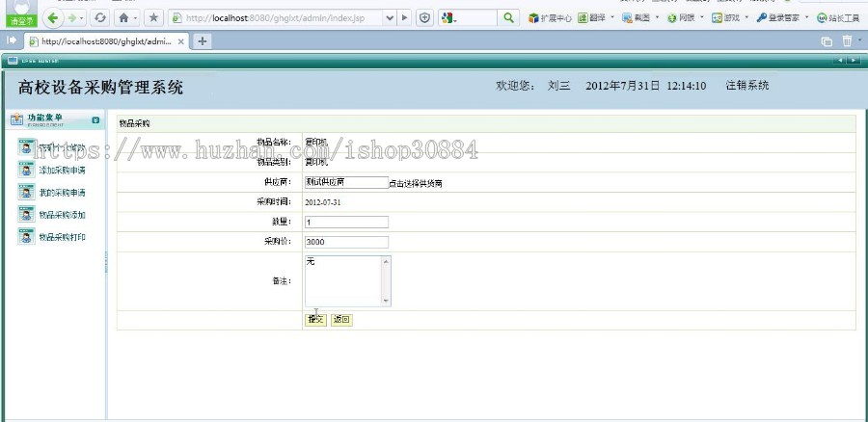This screenshot has width=868, height=422.
Task: Open the 登录管家 login manager button
Action: point(777,18)
